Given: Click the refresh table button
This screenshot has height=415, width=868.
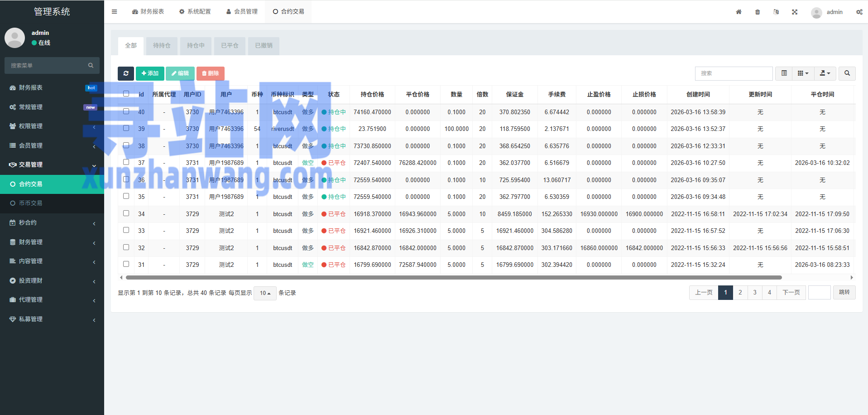Looking at the screenshot, I should tap(126, 73).
